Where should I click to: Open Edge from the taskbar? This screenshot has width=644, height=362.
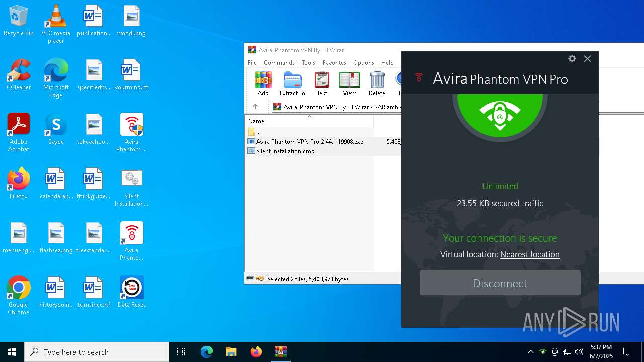coord(207,352)
